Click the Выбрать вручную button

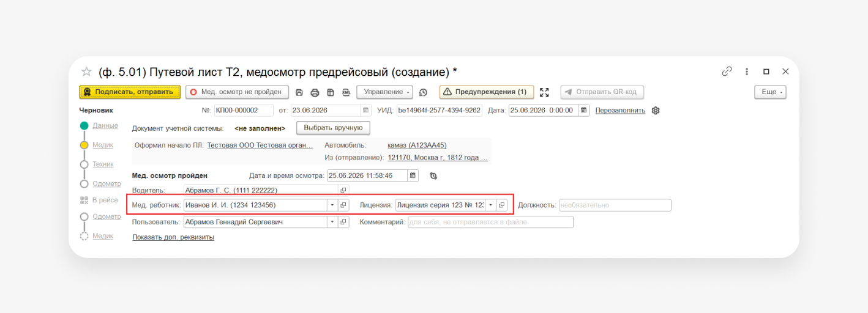(333, 128)
